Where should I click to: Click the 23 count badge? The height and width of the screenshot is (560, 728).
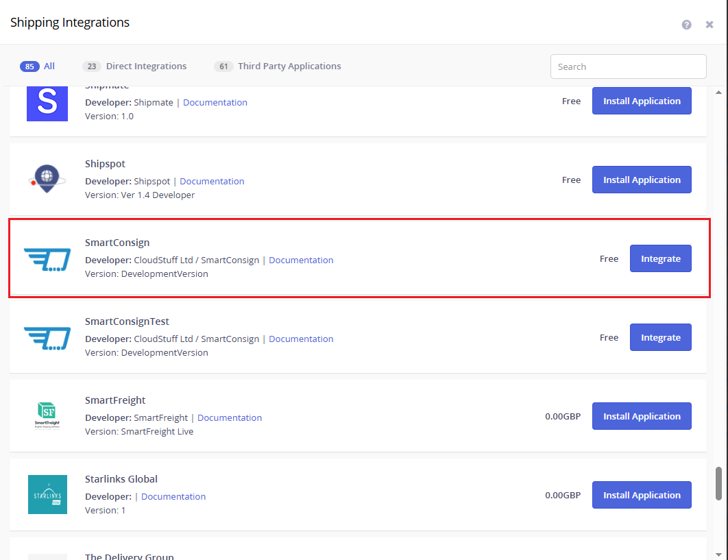92,66
